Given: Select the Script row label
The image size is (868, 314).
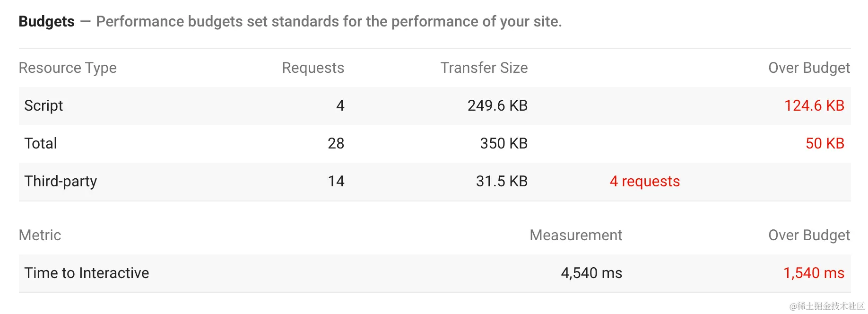Looking at the screenshot, I should click(x=43, y=106).
